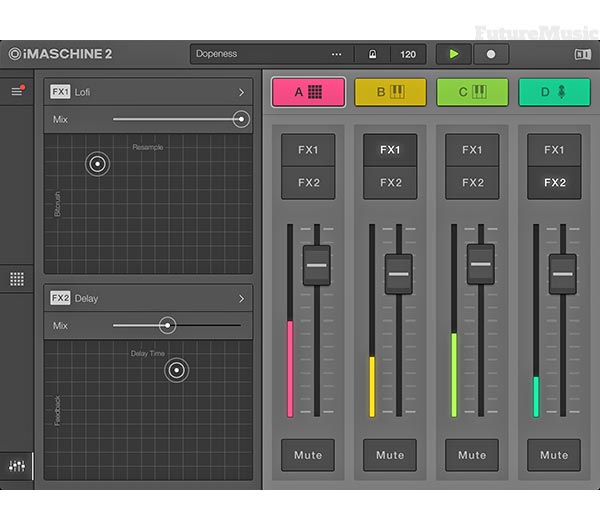The width and height of the screenshot is (600, 530).
Task: Click the yellow level meter of channel B
Action: click(x=372, y=386)
